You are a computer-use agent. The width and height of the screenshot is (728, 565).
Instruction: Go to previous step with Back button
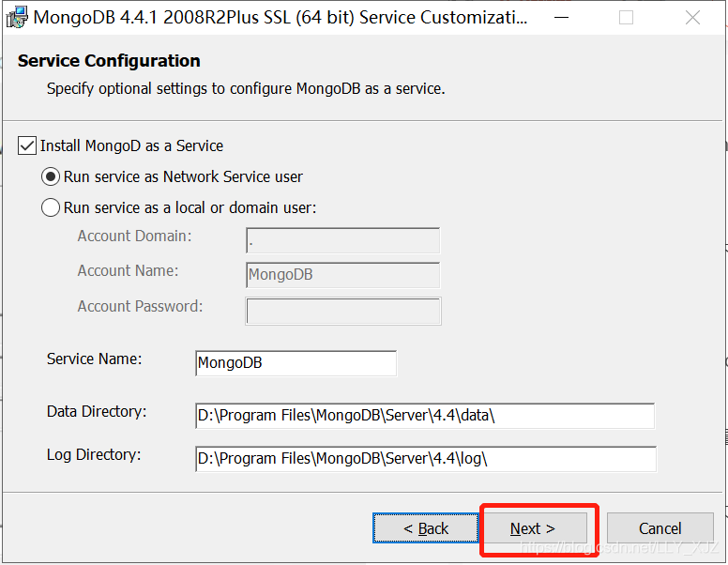coord(426,527)
